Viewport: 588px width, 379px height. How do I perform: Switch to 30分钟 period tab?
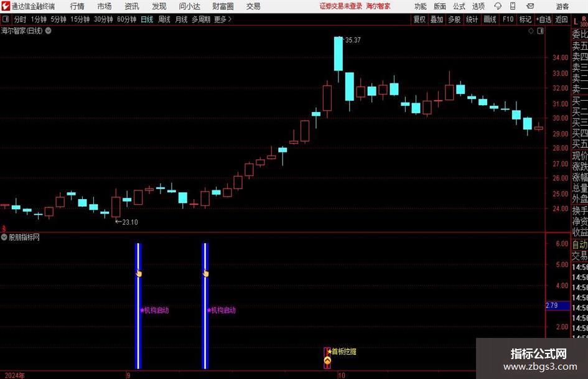coord(103,19)
